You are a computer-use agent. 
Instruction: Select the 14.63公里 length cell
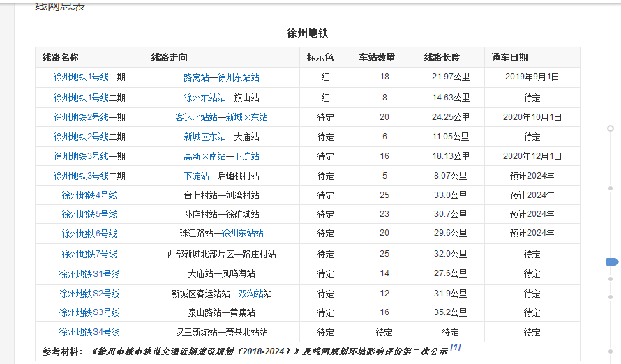[x=451, y=98]
